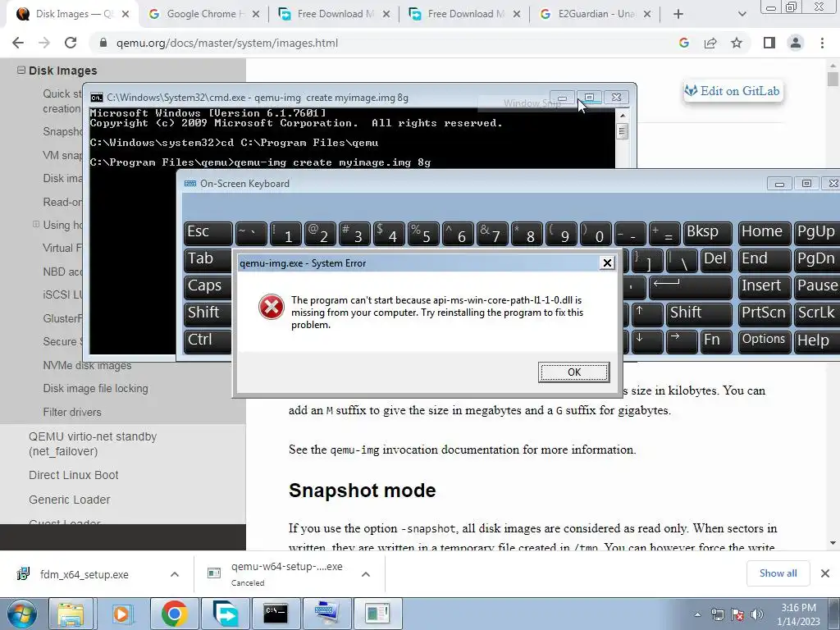Open Disk image file locking link
840x630 pixels.
[95, 388]
